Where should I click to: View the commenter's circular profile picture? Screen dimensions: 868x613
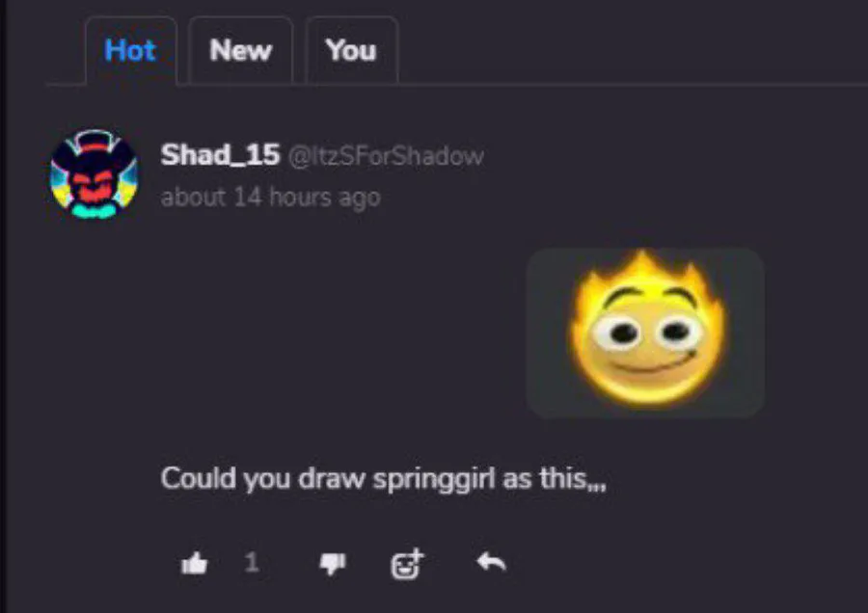[95, 174]
